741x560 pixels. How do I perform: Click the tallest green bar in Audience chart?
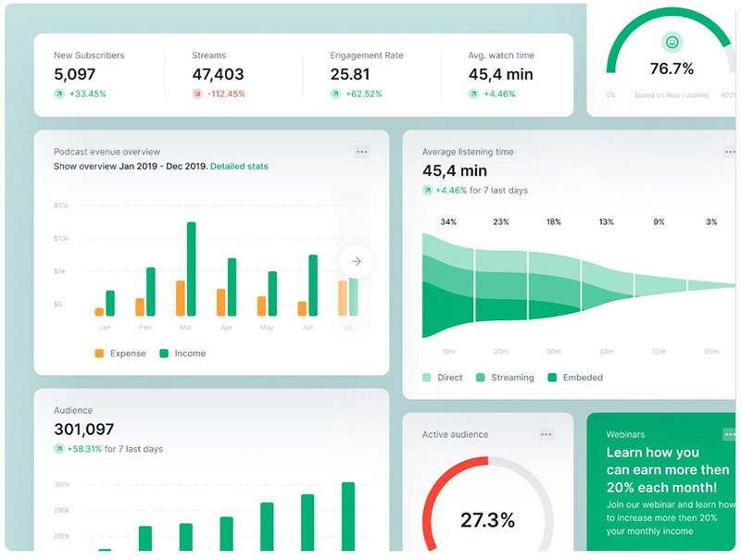click(x=348, y=516)
